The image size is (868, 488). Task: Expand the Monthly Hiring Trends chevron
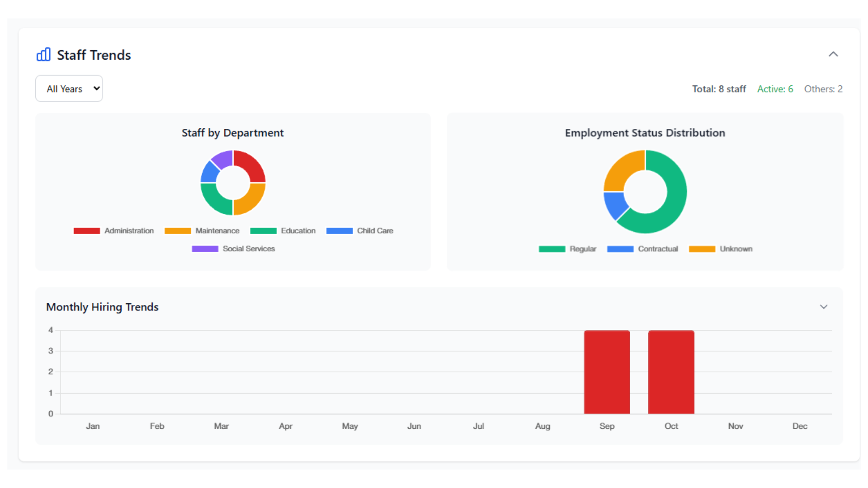pos(824,307)
